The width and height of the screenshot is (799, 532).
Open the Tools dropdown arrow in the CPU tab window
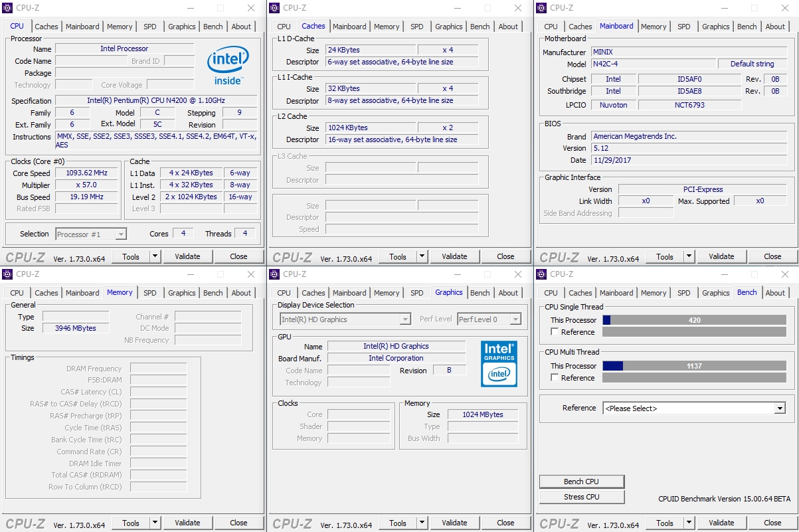[x=155, y=256]
